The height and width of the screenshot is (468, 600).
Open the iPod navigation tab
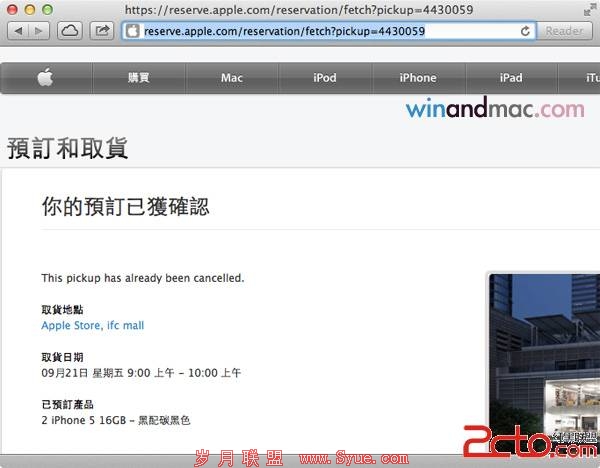pyautogui.click(x=325, y=78)
